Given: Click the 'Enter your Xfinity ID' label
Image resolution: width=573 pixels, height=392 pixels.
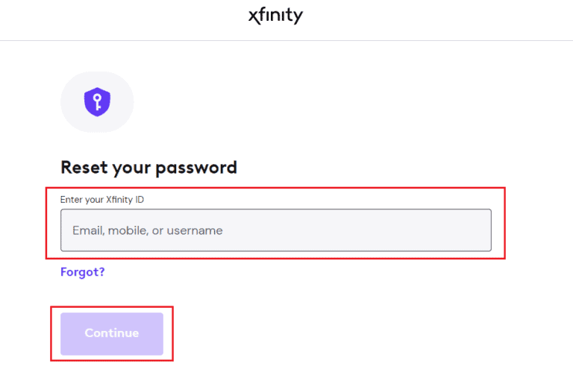Looking at the screenshot, I should pyautogui.click(x=101, y=199).
